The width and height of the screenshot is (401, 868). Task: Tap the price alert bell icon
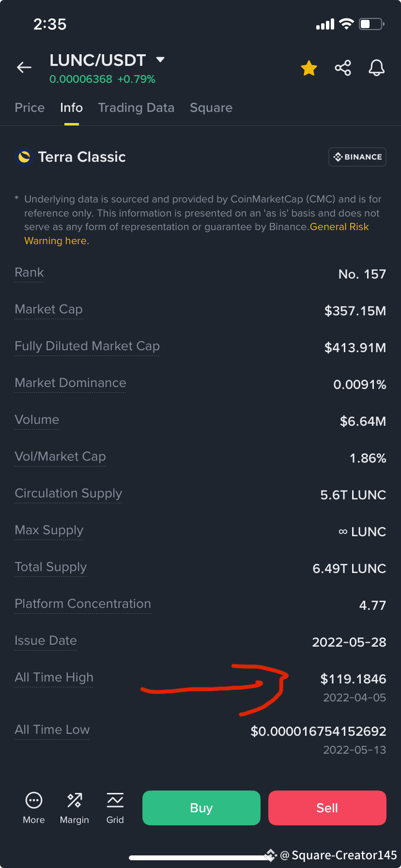(x=377, y=68)
